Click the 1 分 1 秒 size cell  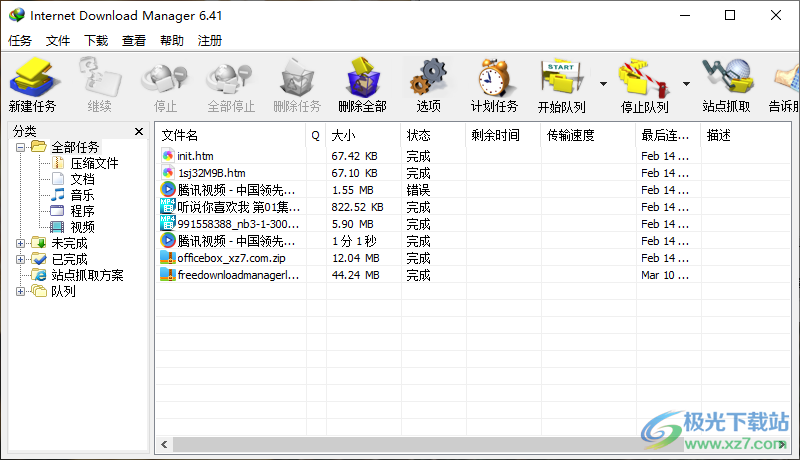pos(354,241)
